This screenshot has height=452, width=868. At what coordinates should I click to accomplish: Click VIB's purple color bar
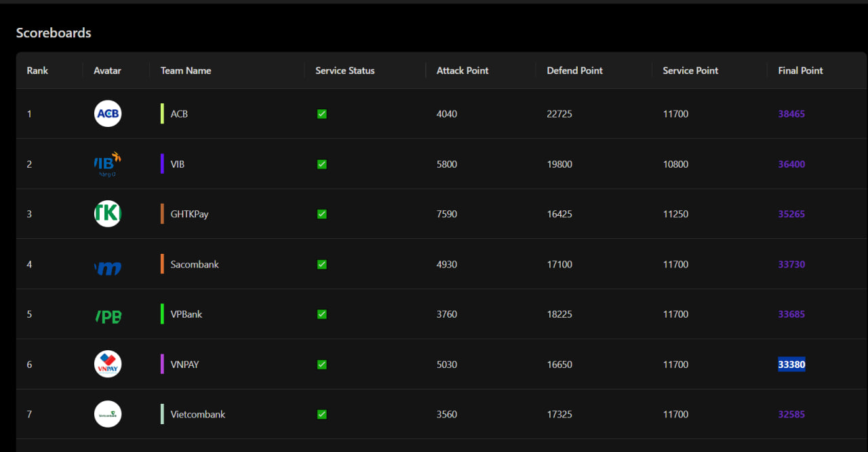coord(162,164)
